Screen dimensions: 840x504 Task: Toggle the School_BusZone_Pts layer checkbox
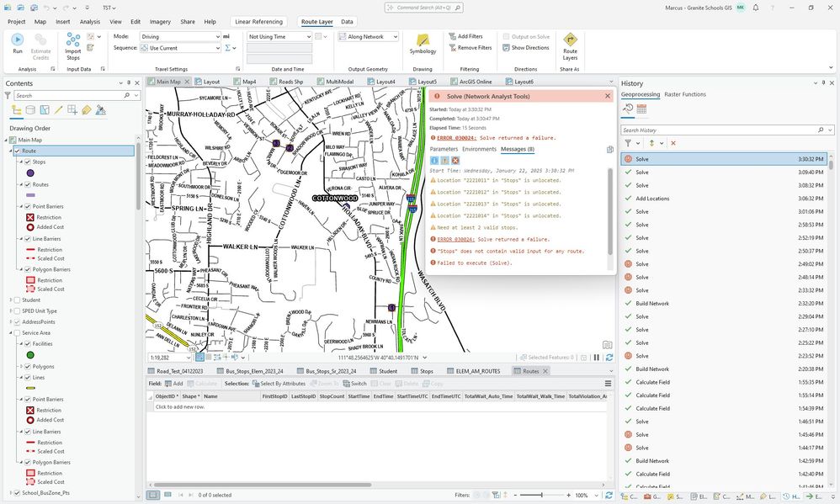click(x=17, y=493)
